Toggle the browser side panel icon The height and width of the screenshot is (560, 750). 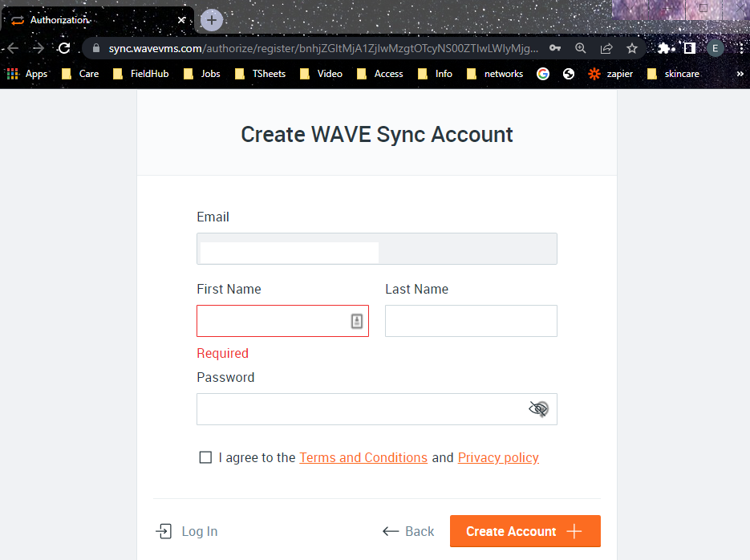pyautogui.click(x=689, y=48)
